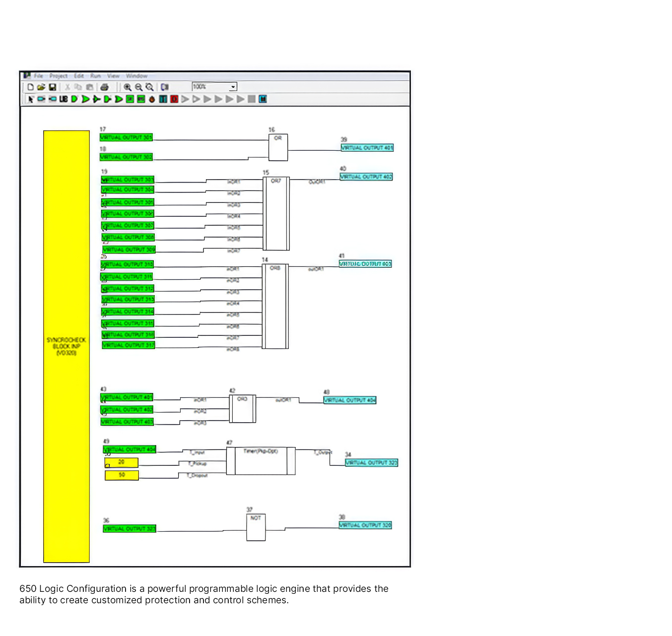Select the two-input OR gate block 16
The height and width of the screenshot is (636, 672).
tap(278, 147)
